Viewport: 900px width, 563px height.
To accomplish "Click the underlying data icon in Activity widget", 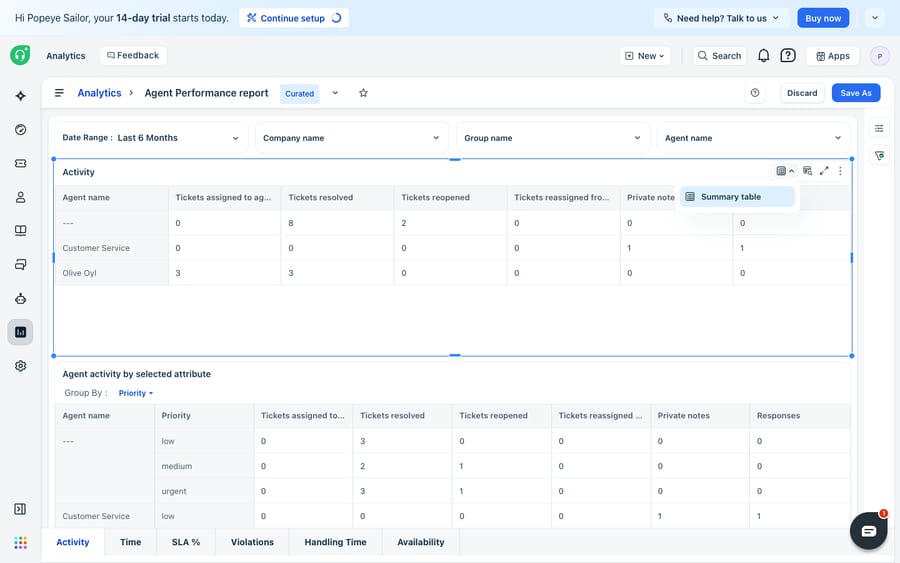I will tap(808, 171).
